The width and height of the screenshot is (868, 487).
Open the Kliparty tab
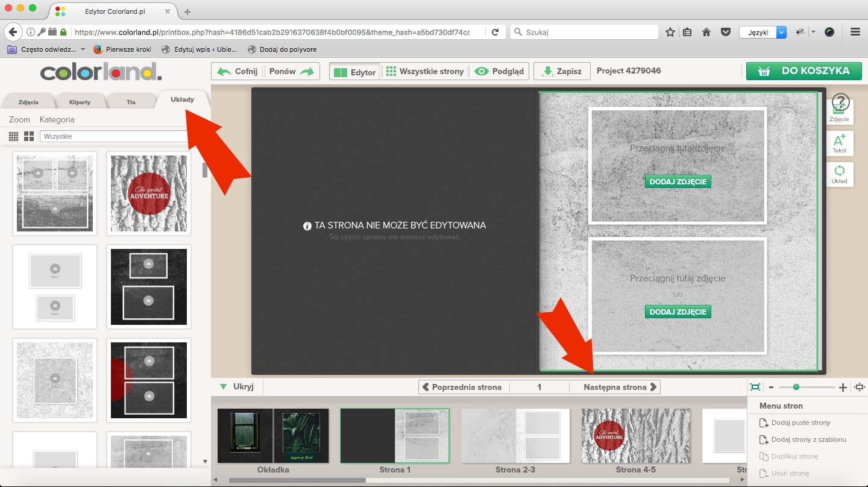click(80, 102)
